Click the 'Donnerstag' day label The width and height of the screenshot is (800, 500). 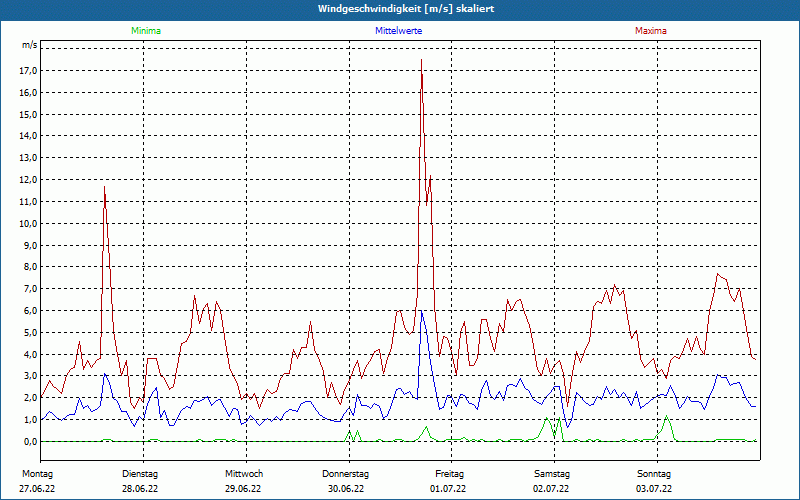click(x=345, y=474)
